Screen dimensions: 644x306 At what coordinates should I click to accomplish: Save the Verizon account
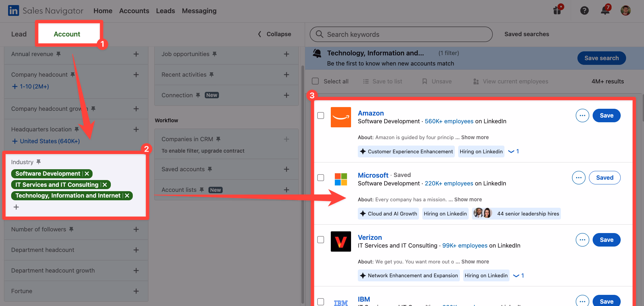point(606,240)
